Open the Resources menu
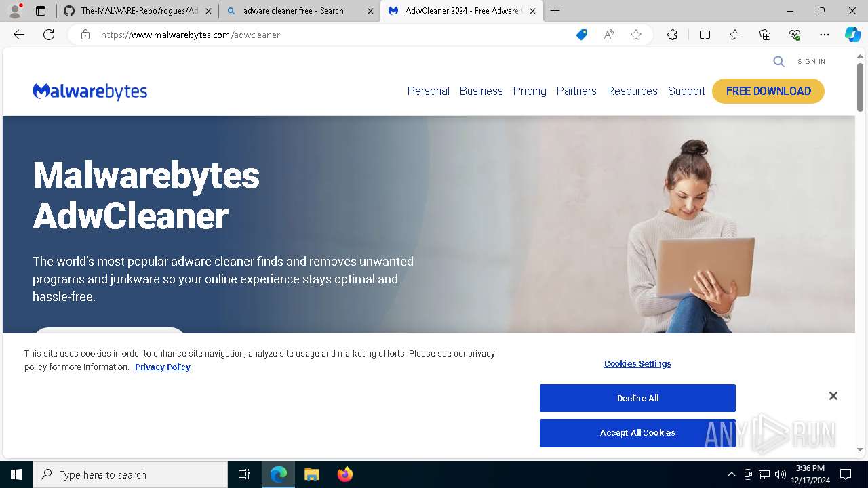Screen dimensions: 868x488 pyautogui.click(x=632, y=91)
